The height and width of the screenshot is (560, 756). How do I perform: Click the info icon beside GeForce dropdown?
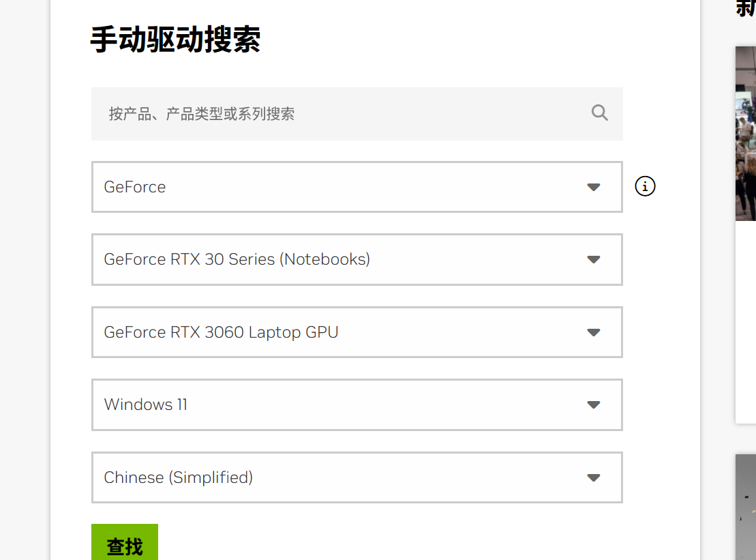[x=645, y=186]
